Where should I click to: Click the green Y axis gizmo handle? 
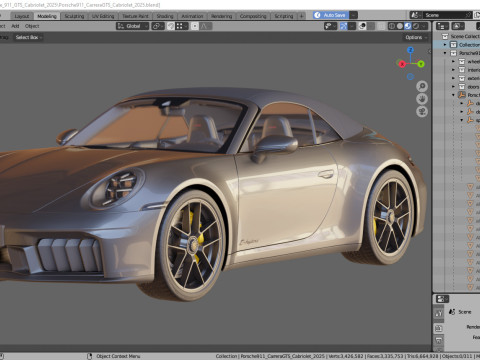[421, 64]
